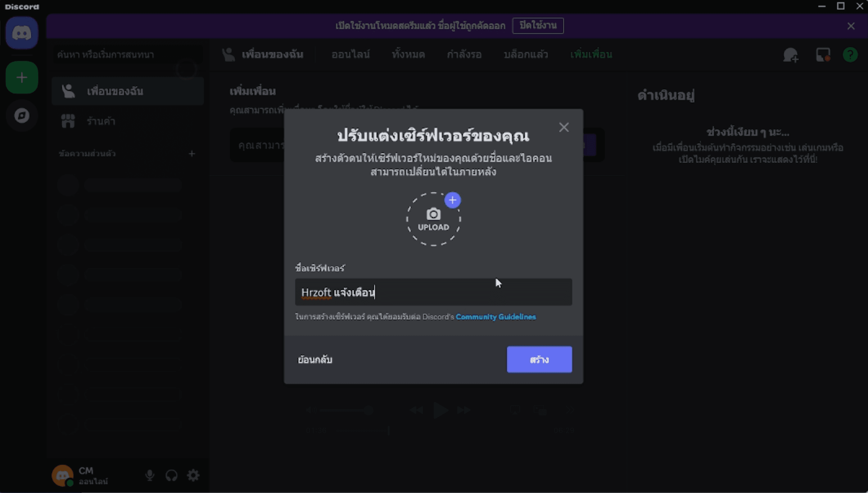Viewport: 868px width, 493px height.
Task: Disable streamer mode via ปิดใช้งาน
Action: (538, 25)
